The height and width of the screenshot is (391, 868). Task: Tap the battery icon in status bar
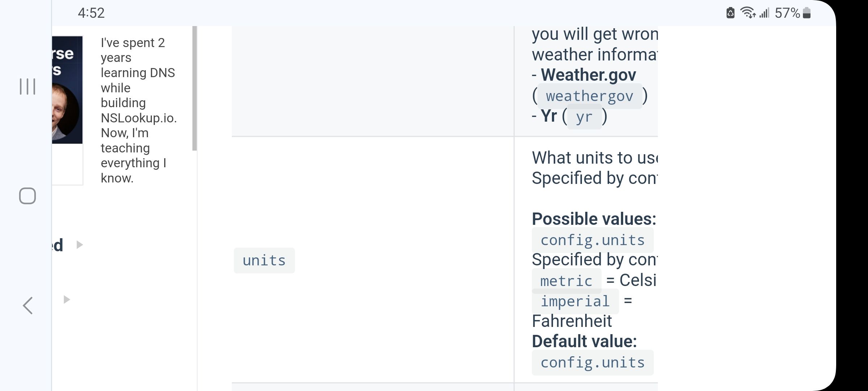[807, 13]
